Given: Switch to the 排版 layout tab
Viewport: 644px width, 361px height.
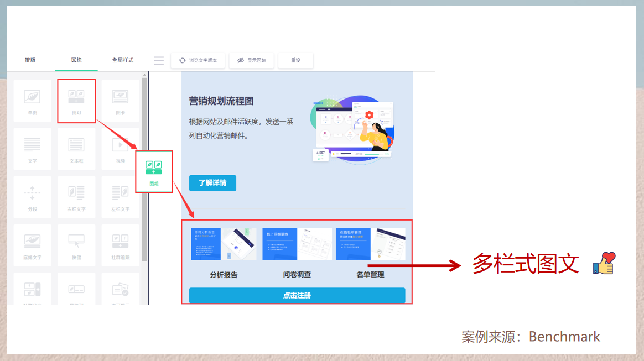Looking at the screenshot, I should (30, 60).
